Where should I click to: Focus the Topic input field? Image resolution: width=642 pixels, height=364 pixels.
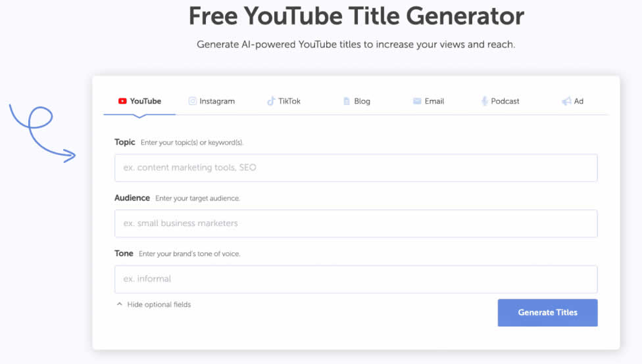coord(356,168)
